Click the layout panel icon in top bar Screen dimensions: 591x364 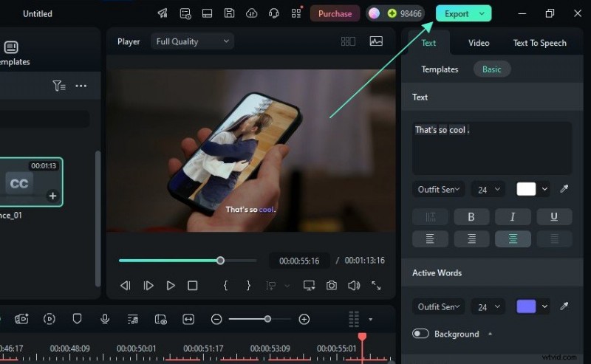click(x=207, y=13)
